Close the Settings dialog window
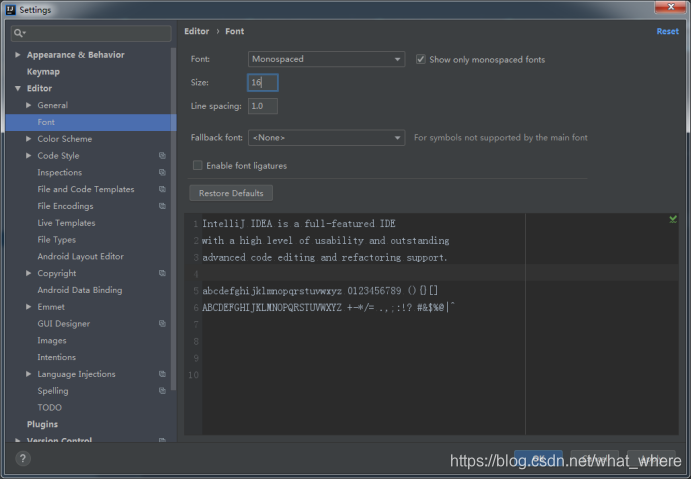Screen dimensions: 692x480 tap(670, 7)
